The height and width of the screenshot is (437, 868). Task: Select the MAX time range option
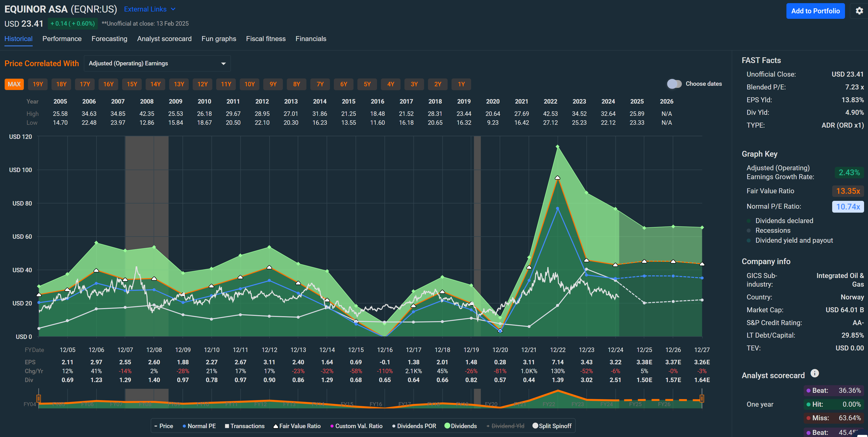pyautogui.click(x=14, y=84)
